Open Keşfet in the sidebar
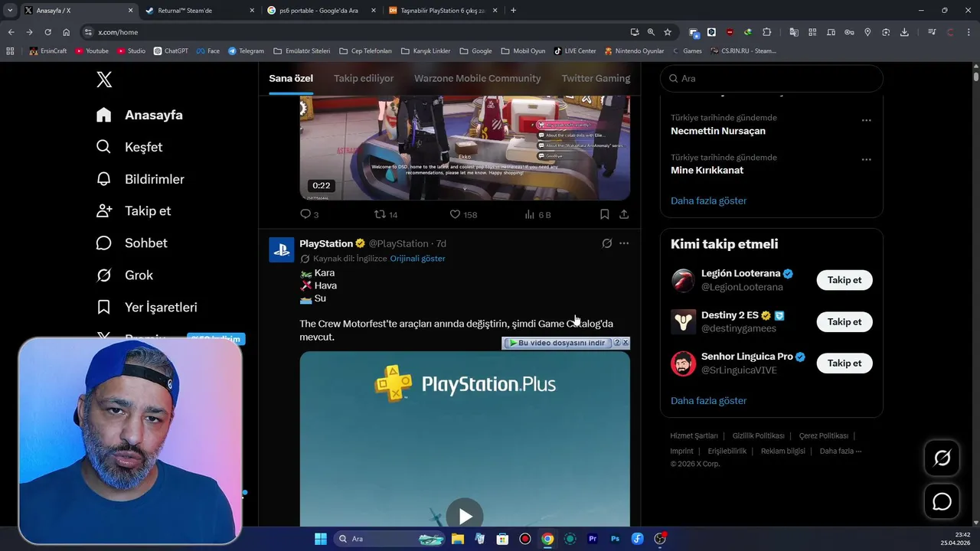Screen dimensions: 980x551 pyautogui.click(x=129, y=147)
